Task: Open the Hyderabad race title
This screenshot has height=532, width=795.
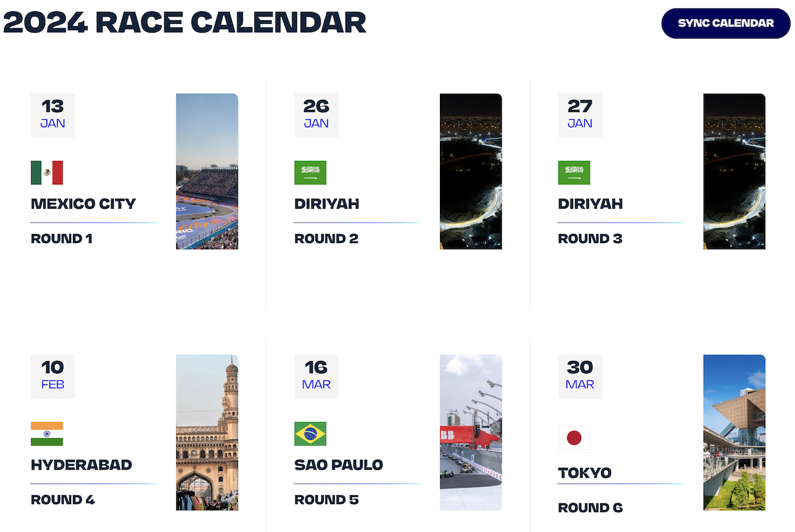Action: 81,465
